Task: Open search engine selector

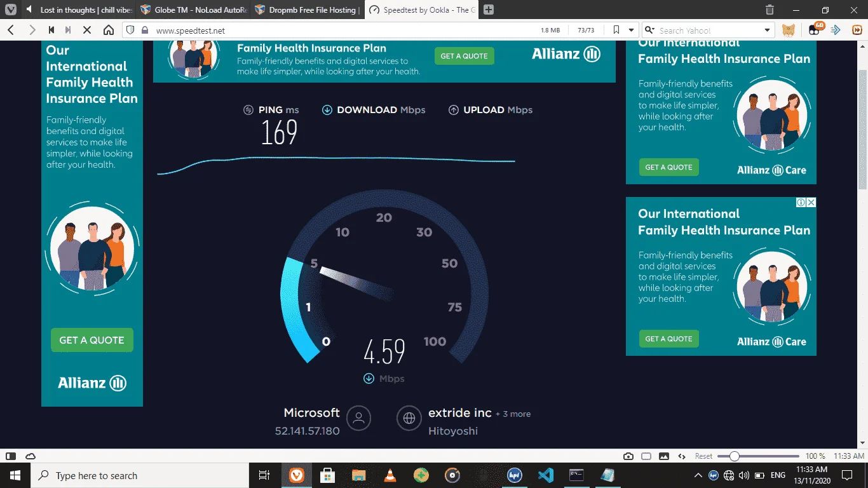Action: click(650, 30)
